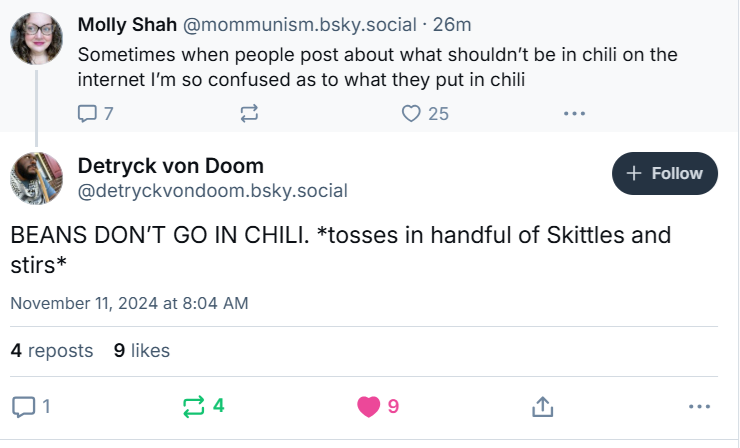
Task: View the 4 reposts list
Action: click(x=52, y=350)
